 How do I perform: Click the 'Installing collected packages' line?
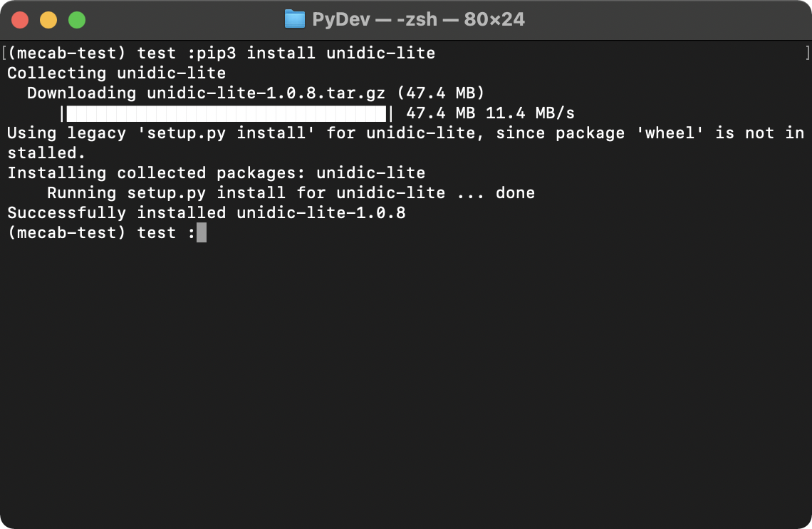(217, 173)
